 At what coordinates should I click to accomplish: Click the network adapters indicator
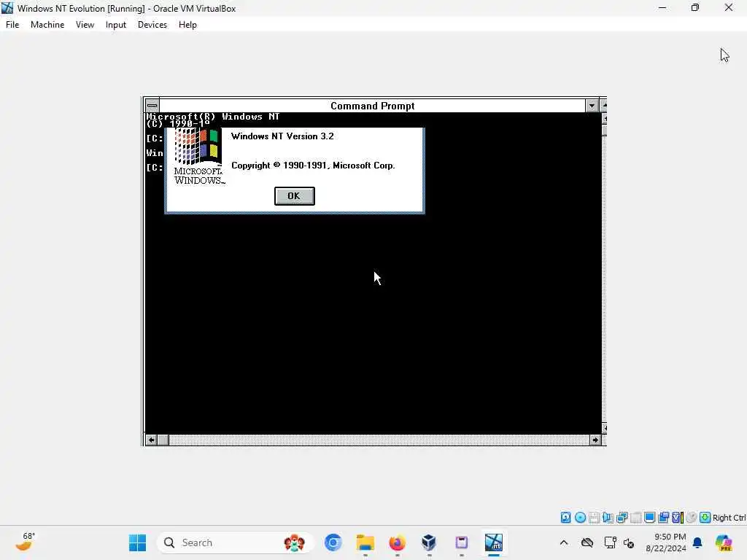(622, 518)
